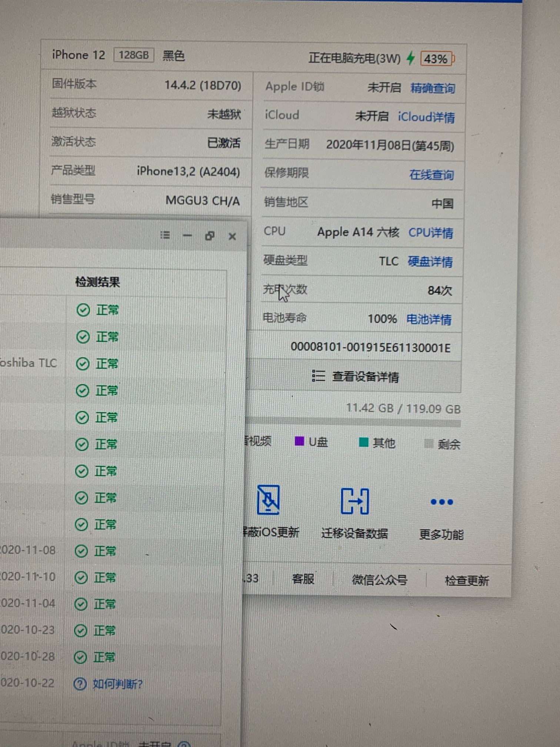Open the 精确查询 Apple ID link

pyautogui.click(x=433, y=88)
